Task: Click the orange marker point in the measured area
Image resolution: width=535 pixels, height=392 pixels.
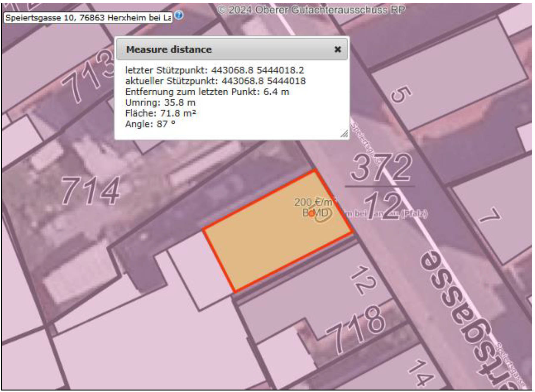Action: pyautogui.click(x=311, y=213)
